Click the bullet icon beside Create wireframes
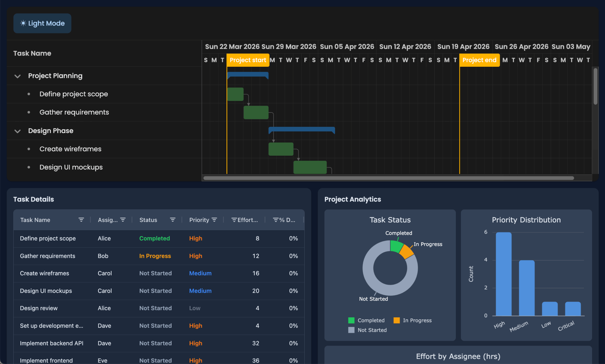The image size is (605, 364). point(29,149)
